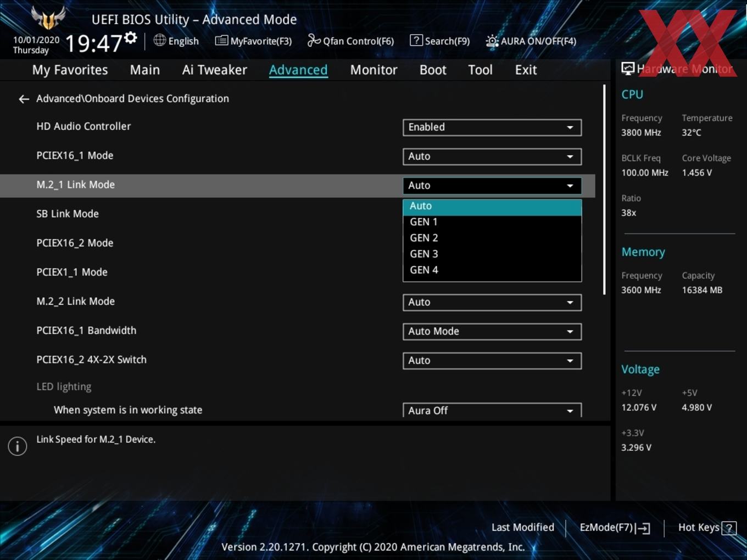The image size is (747, 560).
Task: Open the M.2_2 Link Mode dropdown
Action: click(492, 303)
